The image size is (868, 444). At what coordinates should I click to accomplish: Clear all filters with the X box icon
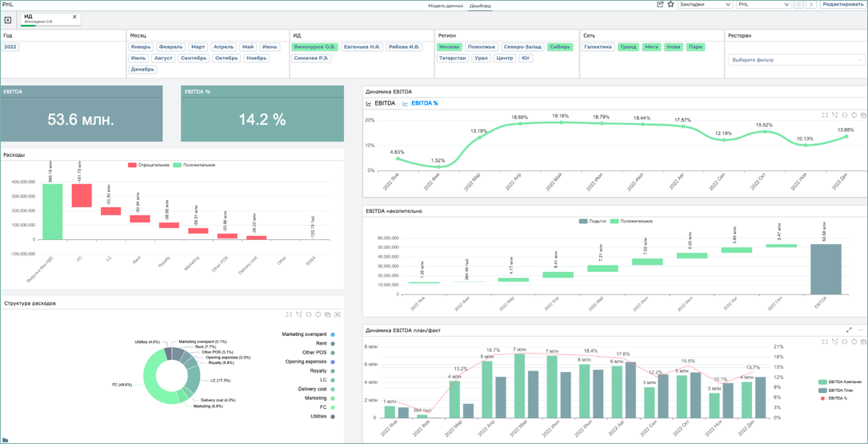[x=8, y=20]
